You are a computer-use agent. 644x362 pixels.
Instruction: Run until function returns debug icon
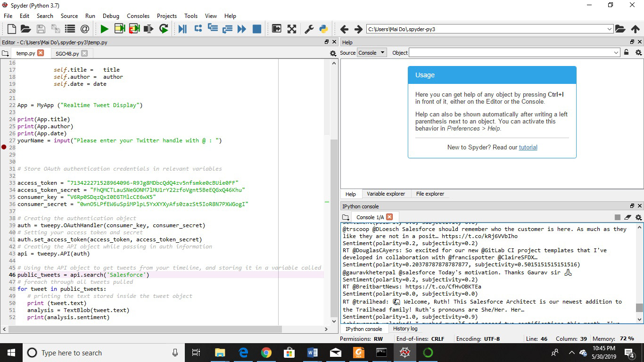(x=227, y=29)
